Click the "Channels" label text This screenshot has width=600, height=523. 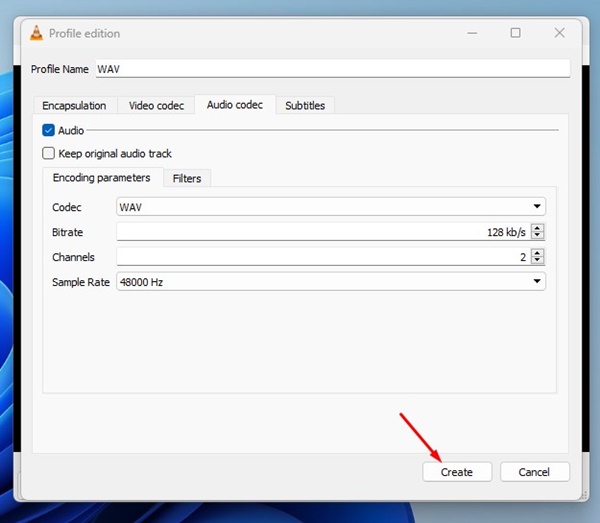pos(73,257)
